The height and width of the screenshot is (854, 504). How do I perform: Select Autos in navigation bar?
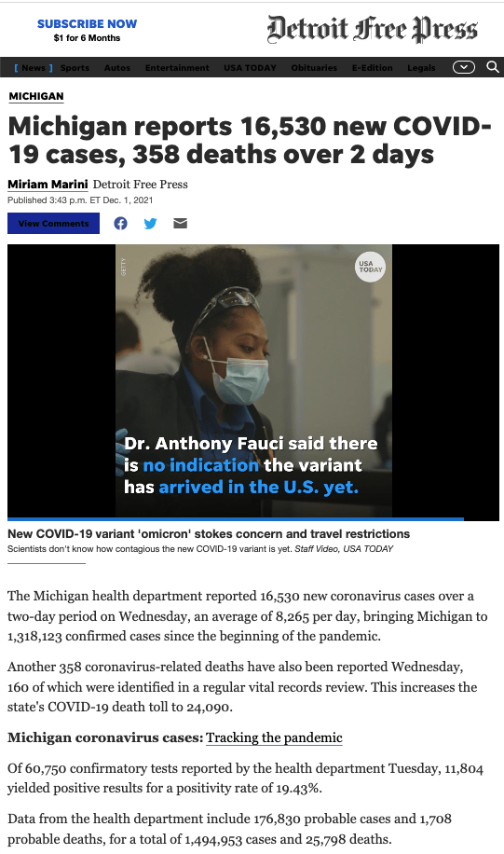[117, 67]
